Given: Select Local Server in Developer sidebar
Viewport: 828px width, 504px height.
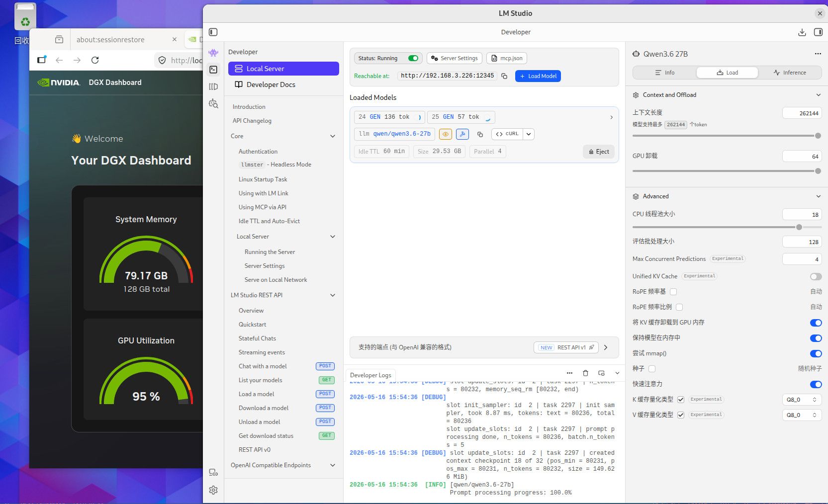Looking at the screenshot, I should click(x=283, y=69).
